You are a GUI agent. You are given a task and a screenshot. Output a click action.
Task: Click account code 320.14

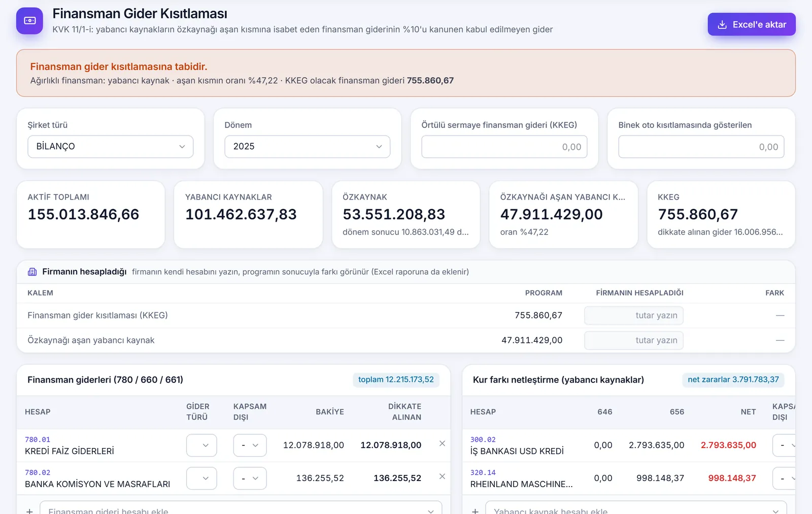[x=483, y=472]
